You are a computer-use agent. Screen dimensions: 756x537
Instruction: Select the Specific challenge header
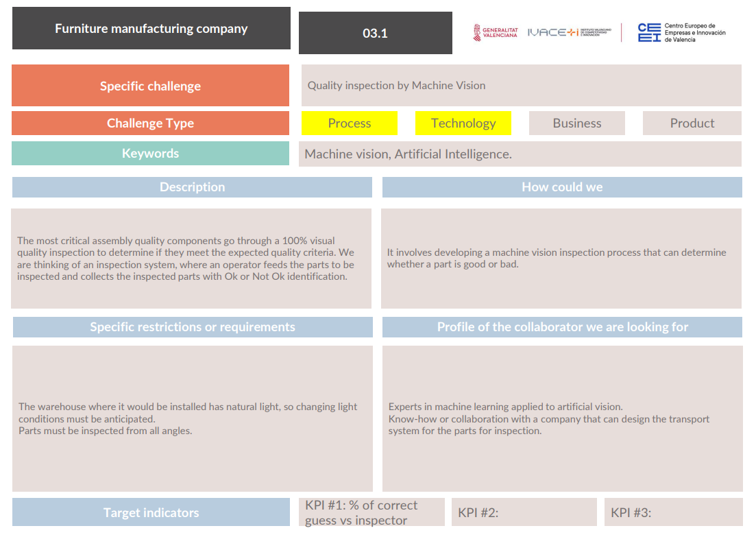point(150,86)
